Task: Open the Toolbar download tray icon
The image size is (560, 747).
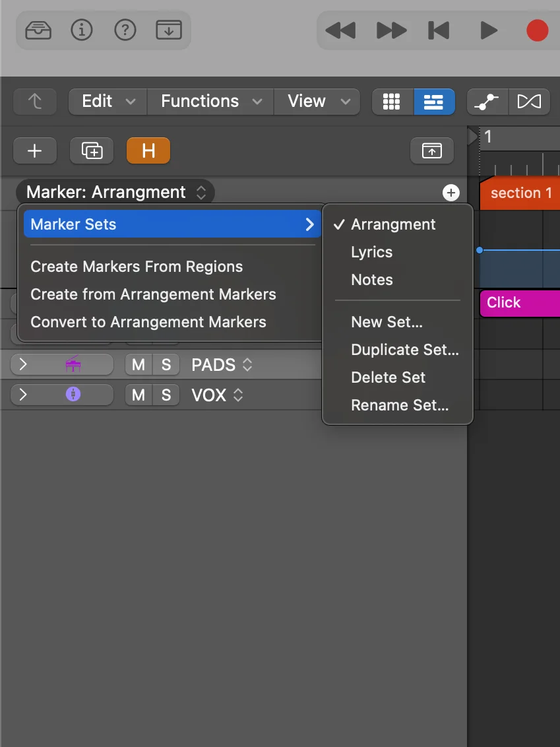Action: click(x=169, y=30)
